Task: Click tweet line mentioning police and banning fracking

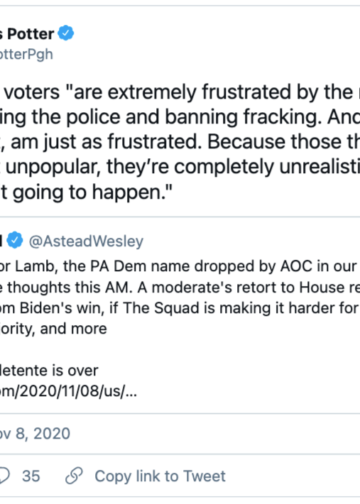Action: coord(180,117)
